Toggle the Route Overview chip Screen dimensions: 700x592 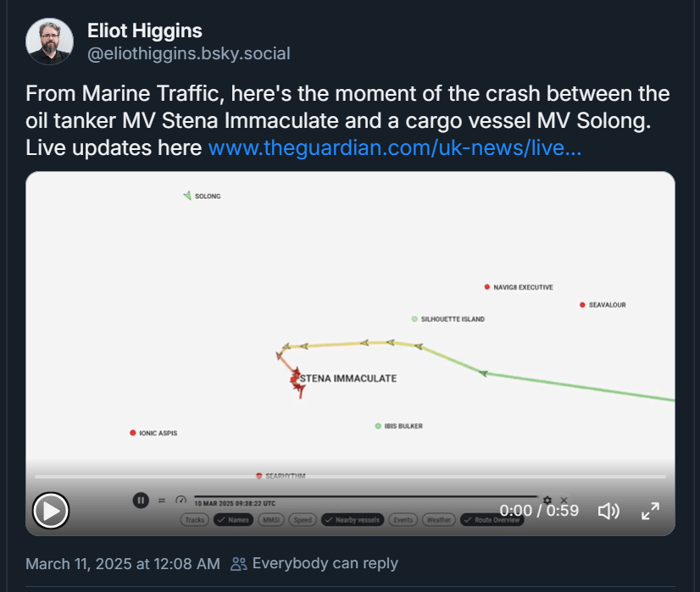tap(492, 520)
